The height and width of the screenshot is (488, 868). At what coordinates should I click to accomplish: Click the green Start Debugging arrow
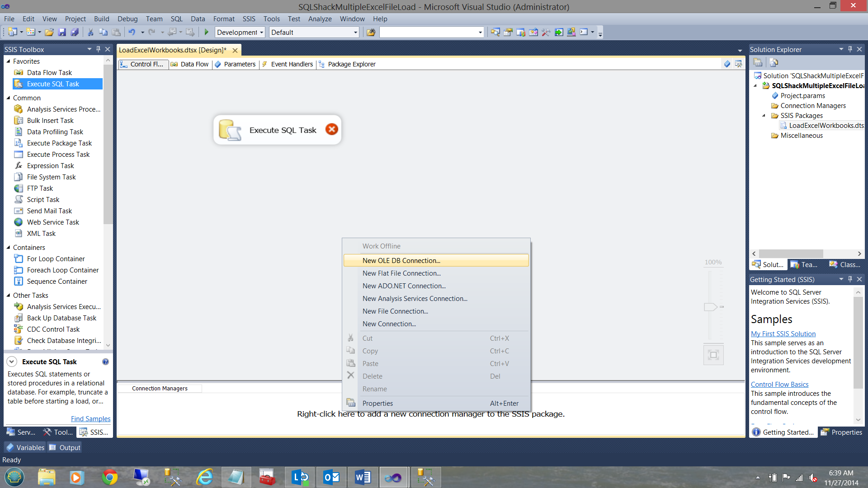click(x=207, y=32)
